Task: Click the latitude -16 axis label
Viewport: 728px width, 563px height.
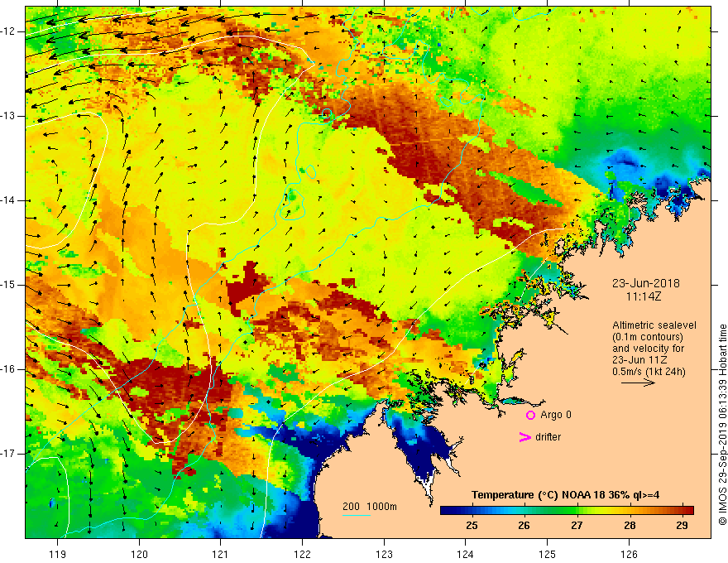Action: (x=9, y=369)
